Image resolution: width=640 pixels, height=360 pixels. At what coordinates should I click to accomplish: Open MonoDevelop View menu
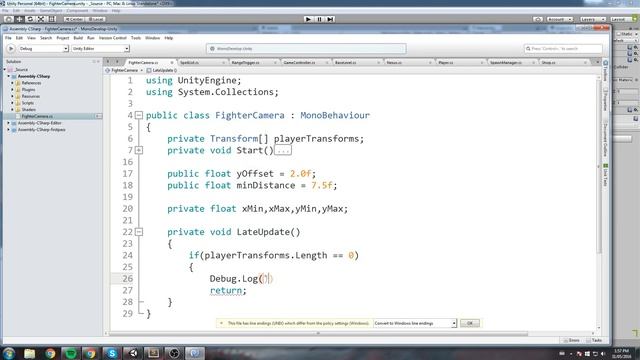31,38
